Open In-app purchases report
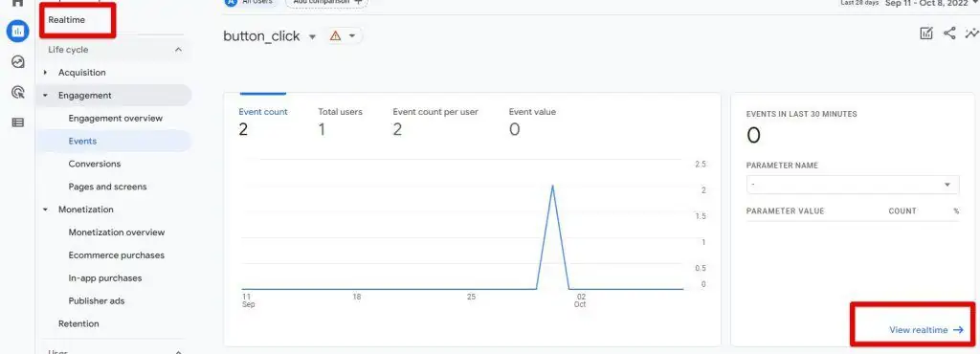 [x=105, y=277]
